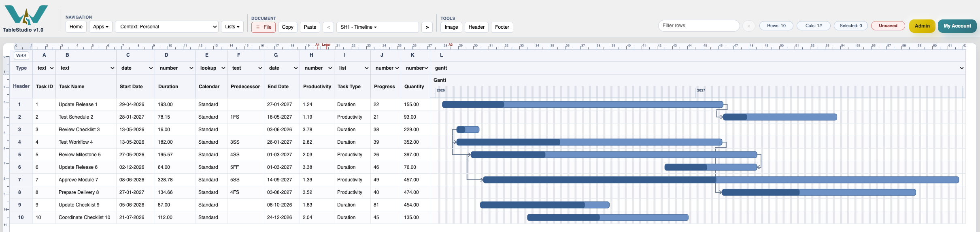Click the Progress value 81 cell
This screenshot has height=232, width=980.
(x=386, y=205)
